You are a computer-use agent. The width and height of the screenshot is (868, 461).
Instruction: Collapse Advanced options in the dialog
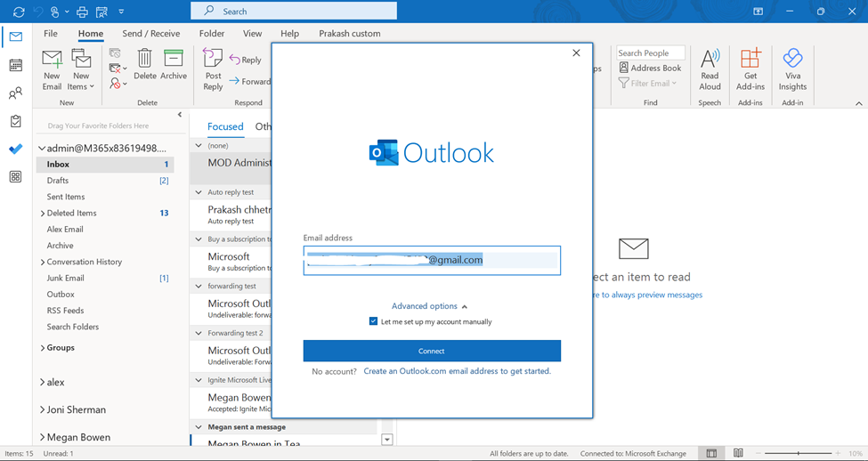click(x=430, y=306)
